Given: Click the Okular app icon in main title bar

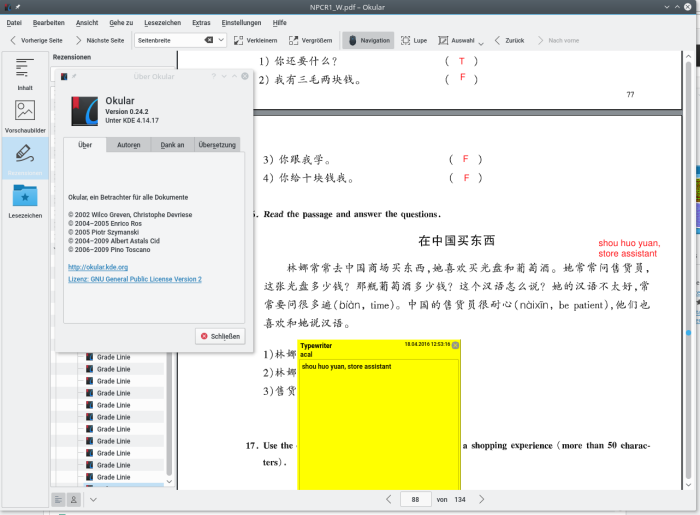Looking at the screenshot, I should [x=8, y=7].
